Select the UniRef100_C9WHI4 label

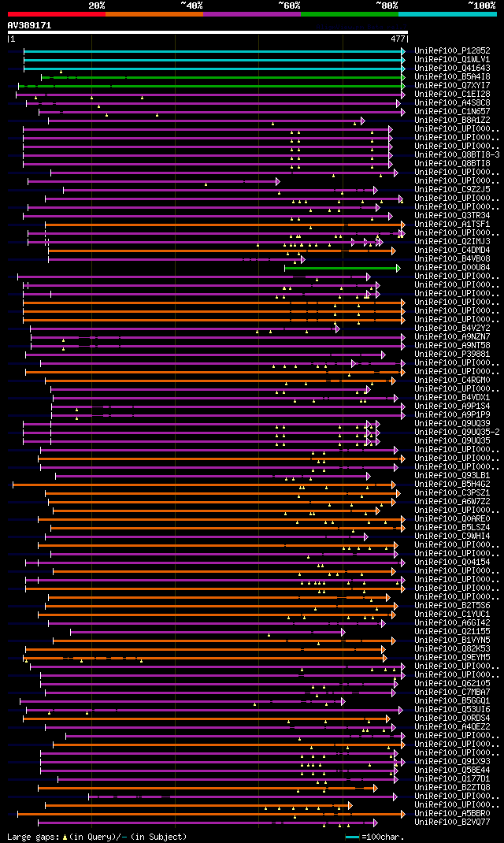point(452,536)
